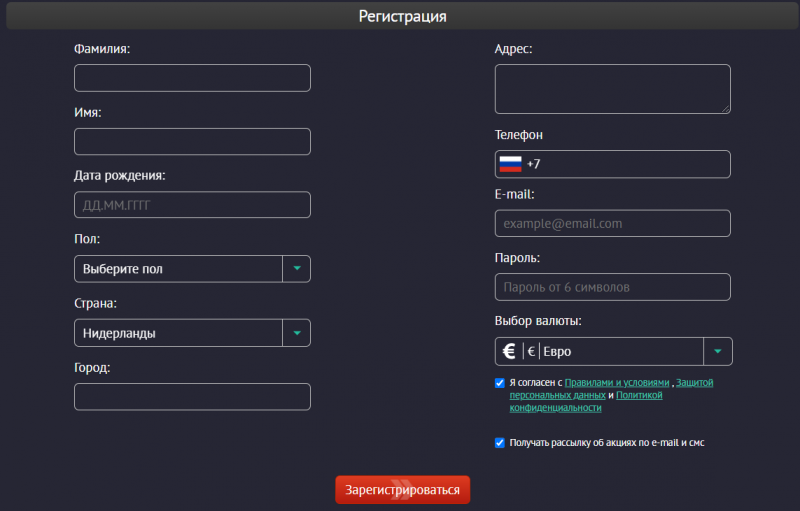
Task: Click the 'Дата рождения:' label
Action: (x=119, y=175)
